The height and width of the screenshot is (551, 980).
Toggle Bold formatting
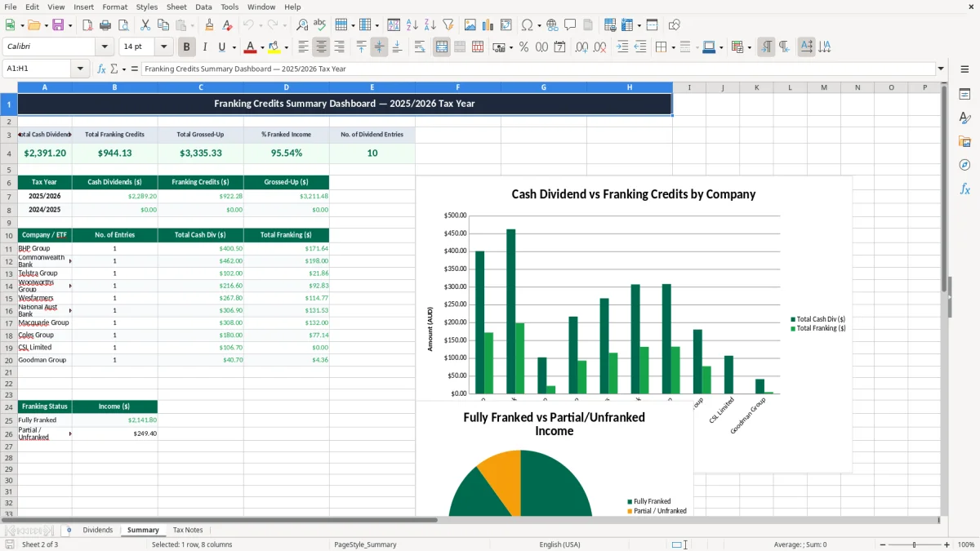pyautogui.click(x=187, y=47)
